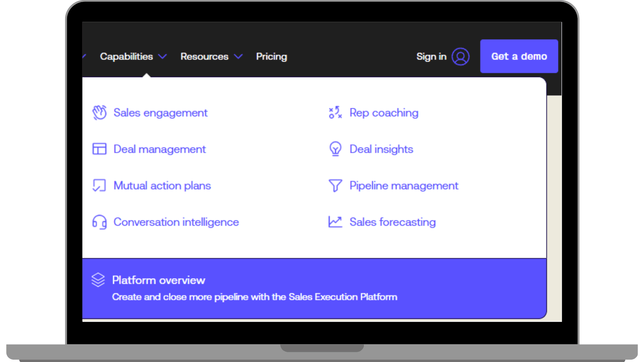Collapse the Capabilities mega menu

(127, 57)
